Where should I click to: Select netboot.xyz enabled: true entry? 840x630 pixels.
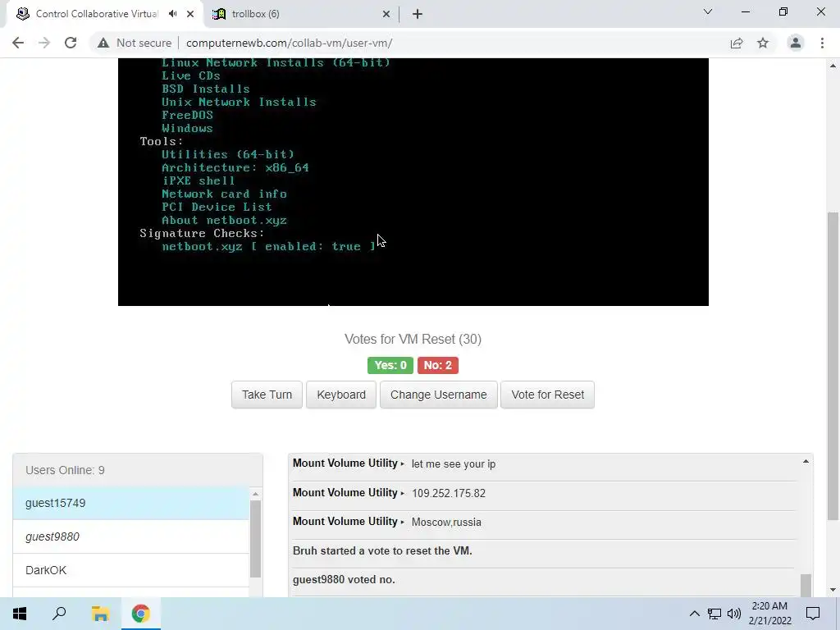[268, 246]
